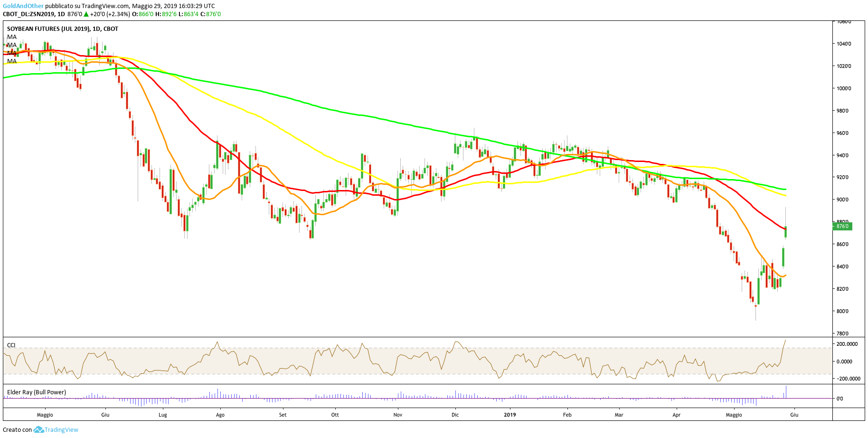Select the Set month on time axis
This screenshot has height=438, width=868.
point(283,415)
